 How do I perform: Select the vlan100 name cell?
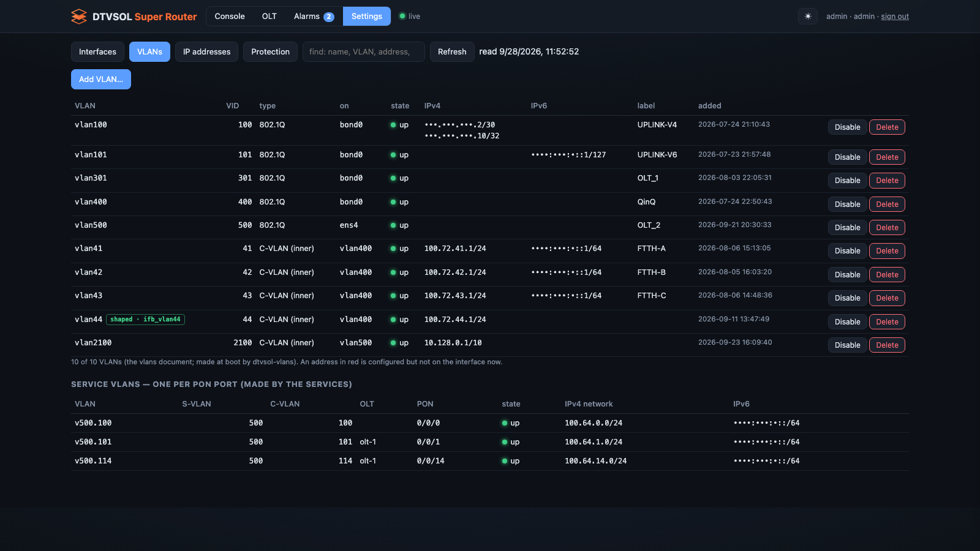point(91,125)
